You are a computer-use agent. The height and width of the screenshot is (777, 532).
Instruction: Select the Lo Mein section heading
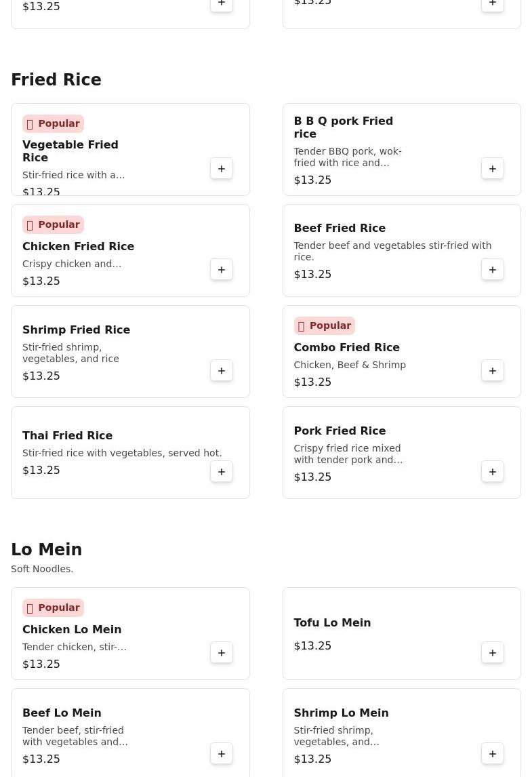[x=47, y=549]
